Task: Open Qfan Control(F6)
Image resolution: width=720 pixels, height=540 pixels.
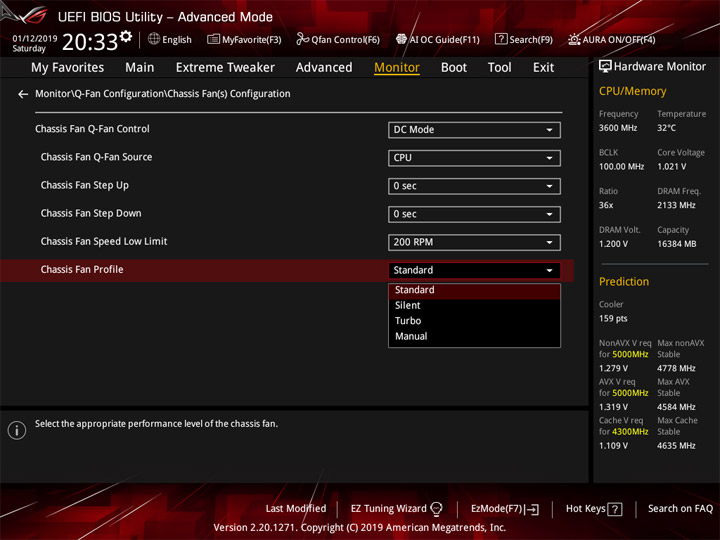Action: (338, 39)
